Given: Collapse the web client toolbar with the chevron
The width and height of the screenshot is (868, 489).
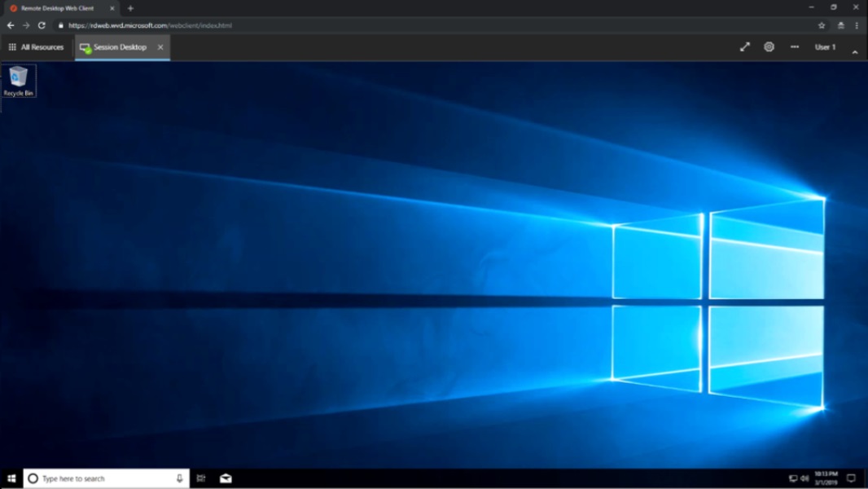Looking at the screenshot, I should (854, 52).
